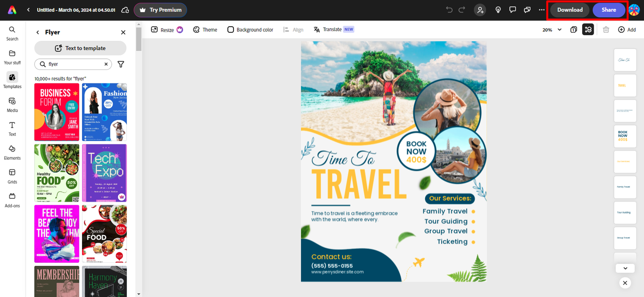644x297 pixels.
Task: Open Media in the left sidebar
Action: (x=12, y=105)
